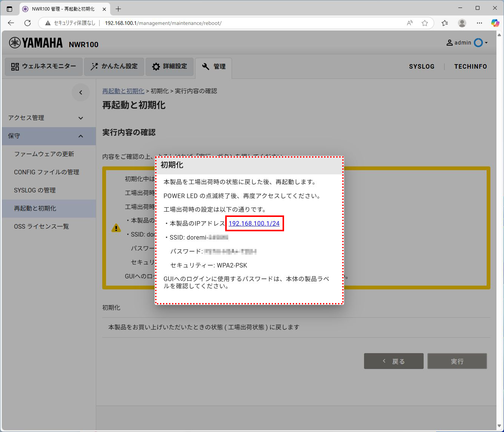Select the かんたん設定 wrench icon

pos(94,66)
